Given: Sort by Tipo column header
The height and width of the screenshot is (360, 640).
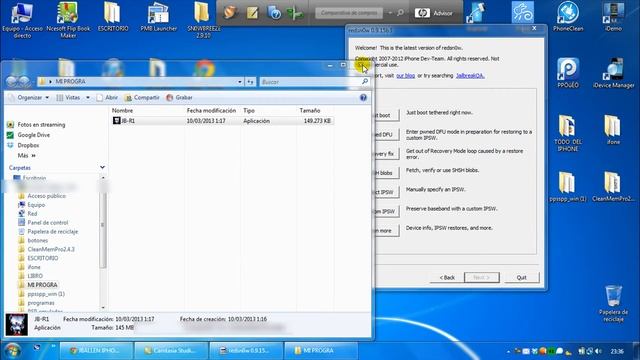Looking at the screenshot, I should click(x=249, y=111).
